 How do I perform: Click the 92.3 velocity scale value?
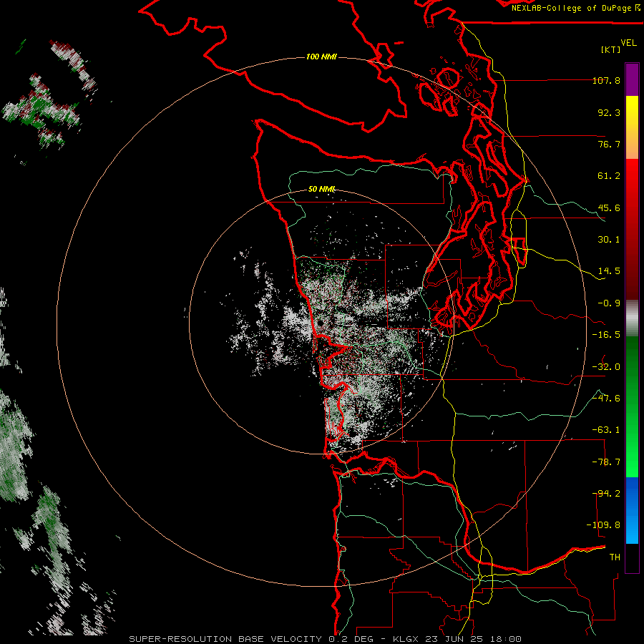point(609,112)
